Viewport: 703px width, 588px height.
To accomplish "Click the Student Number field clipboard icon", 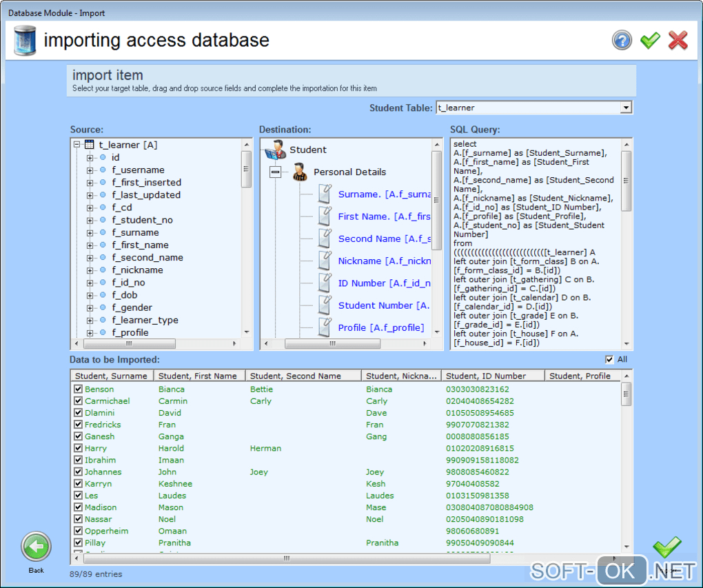I will [325, 305].
